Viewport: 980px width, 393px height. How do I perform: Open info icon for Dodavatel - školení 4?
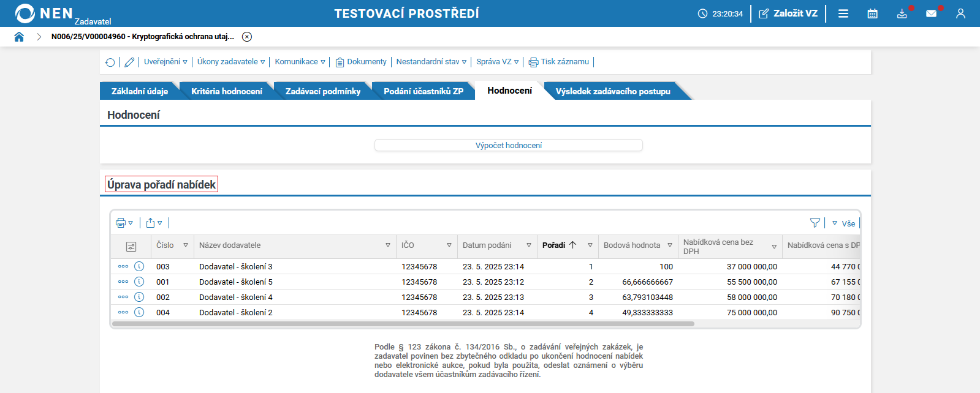click(139, 297)
